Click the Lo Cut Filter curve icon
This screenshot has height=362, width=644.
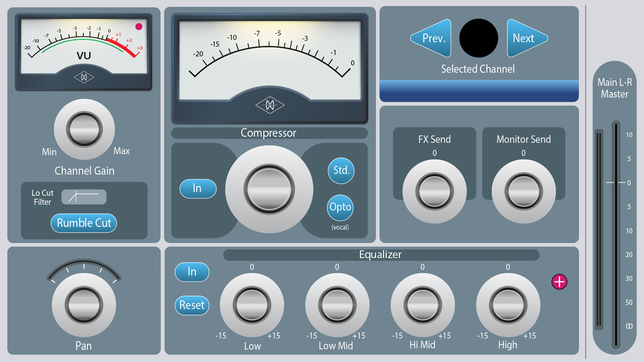84,197
